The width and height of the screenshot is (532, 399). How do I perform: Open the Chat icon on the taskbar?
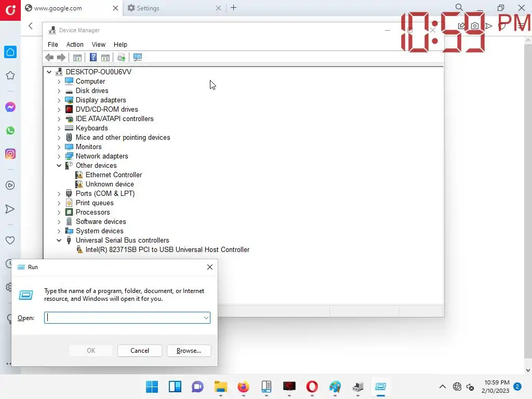coord(197,387)
